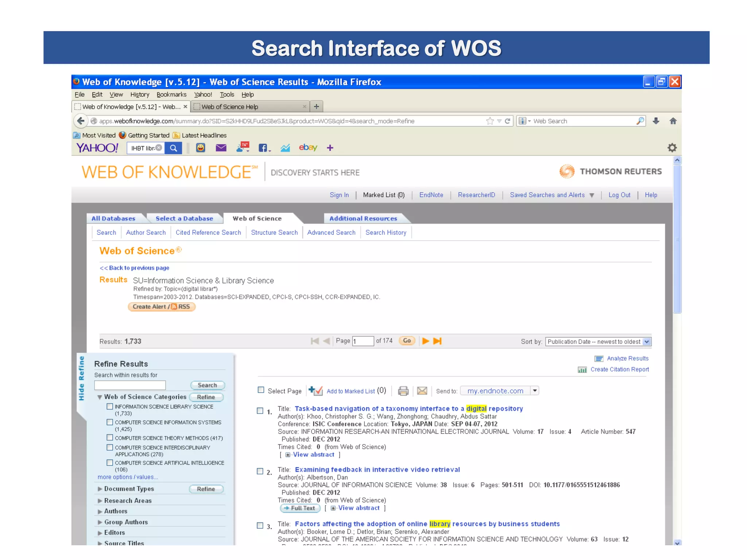Check record 3 checkbox
The image size is (747, 560).
[260, 526]
